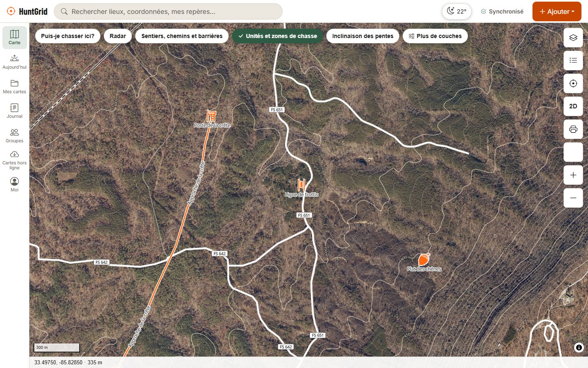Focus the Rechercher lieux search field
This screenshot has height=368, width=588.
click(x=168, y=11)
